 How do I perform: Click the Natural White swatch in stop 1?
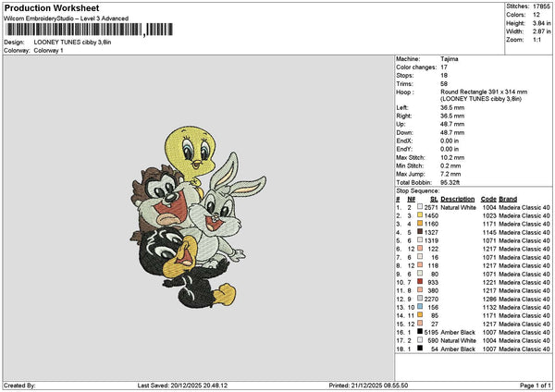[420, 206]
